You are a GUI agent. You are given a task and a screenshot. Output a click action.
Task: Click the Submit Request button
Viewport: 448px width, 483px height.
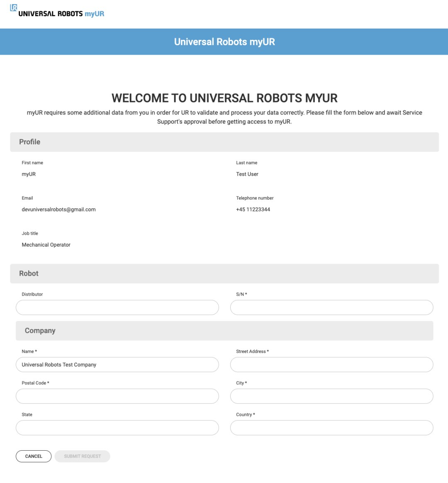[82, 456]
